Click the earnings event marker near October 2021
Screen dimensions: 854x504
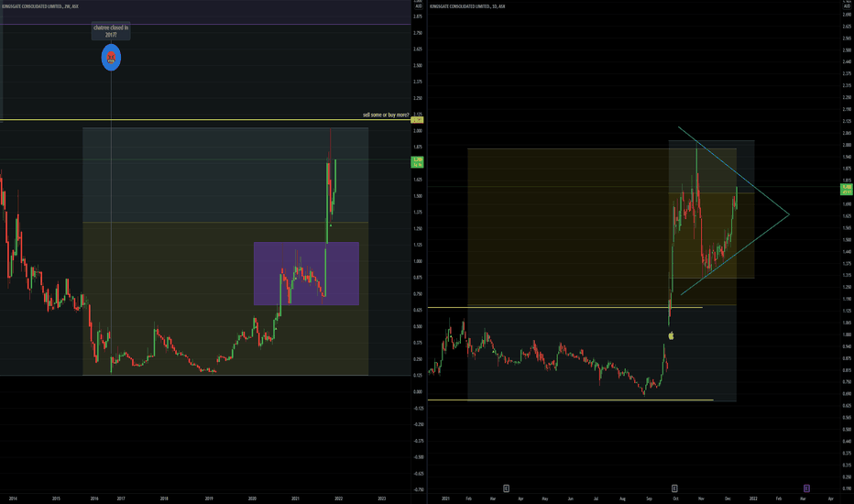tap(674, 488)
